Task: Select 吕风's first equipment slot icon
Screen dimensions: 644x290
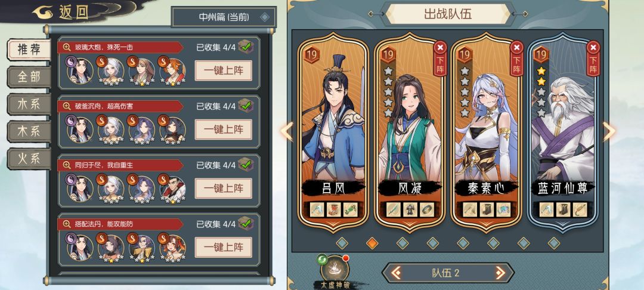Action: [x=317, y=209]
